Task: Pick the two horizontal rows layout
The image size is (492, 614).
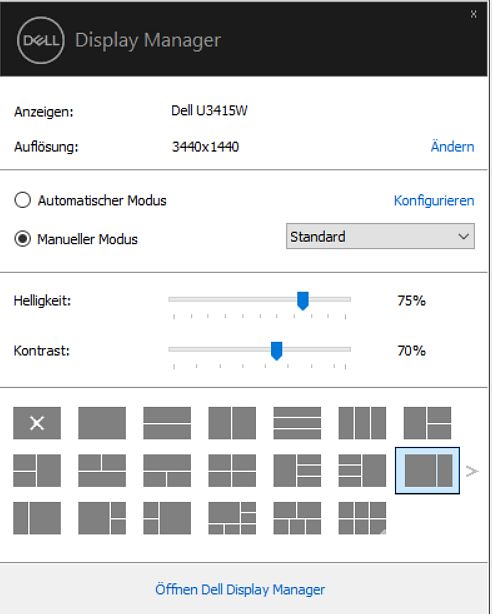Action: [x=167, y=423]
